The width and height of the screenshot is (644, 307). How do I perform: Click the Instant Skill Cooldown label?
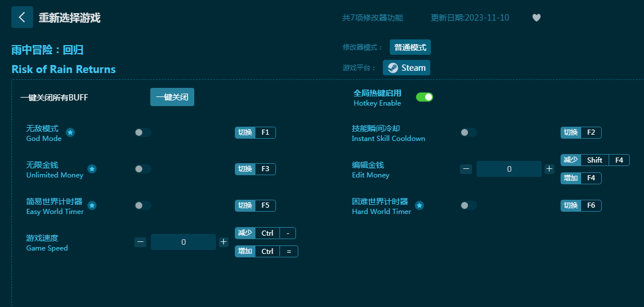tap(389, 139)
